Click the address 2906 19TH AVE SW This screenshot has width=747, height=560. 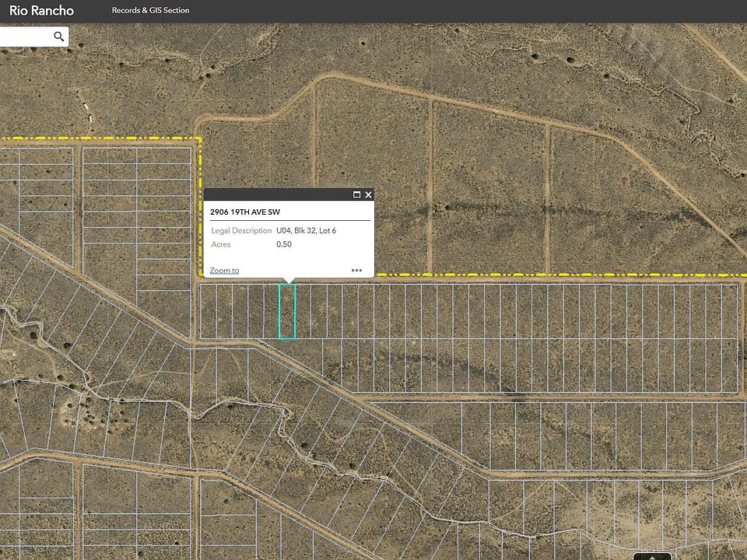[x=245, y=212]
